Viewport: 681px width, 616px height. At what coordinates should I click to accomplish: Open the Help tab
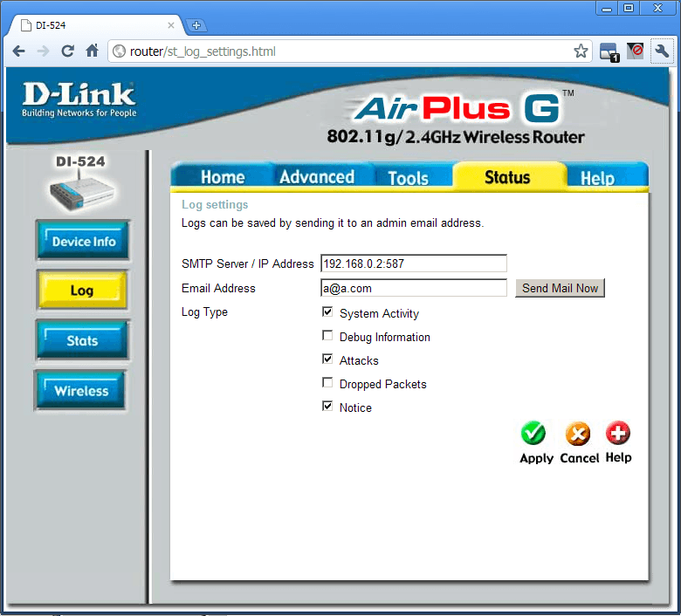tap(597, 177)
